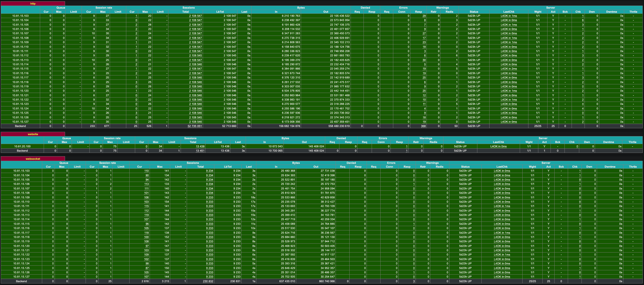644x285 pixels.
Task: Select websocket bytes out 50 503 405
Action: click(328, 246)
